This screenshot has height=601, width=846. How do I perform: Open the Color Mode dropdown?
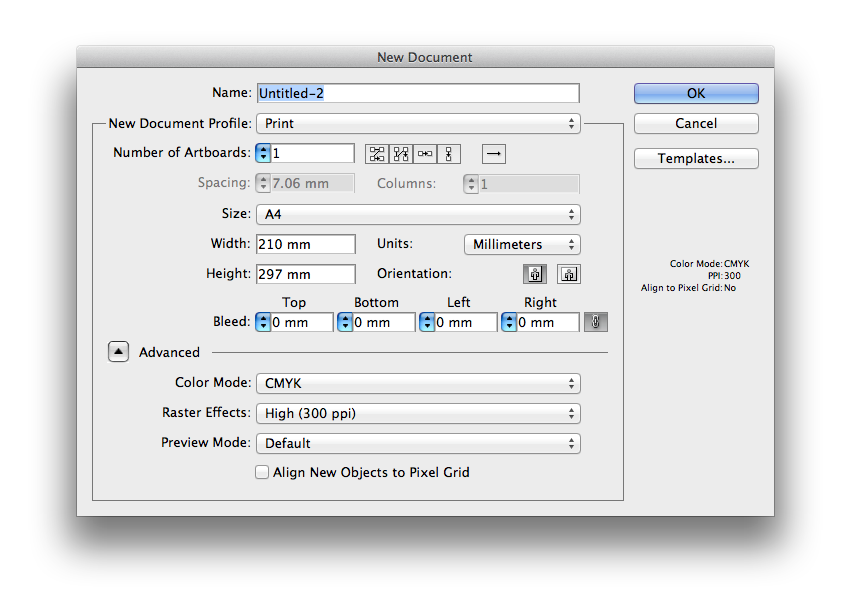click(x=418, y=383)
